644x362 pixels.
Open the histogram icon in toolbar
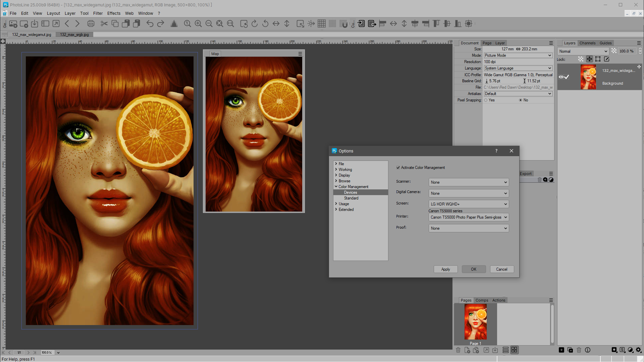point(174,24)
